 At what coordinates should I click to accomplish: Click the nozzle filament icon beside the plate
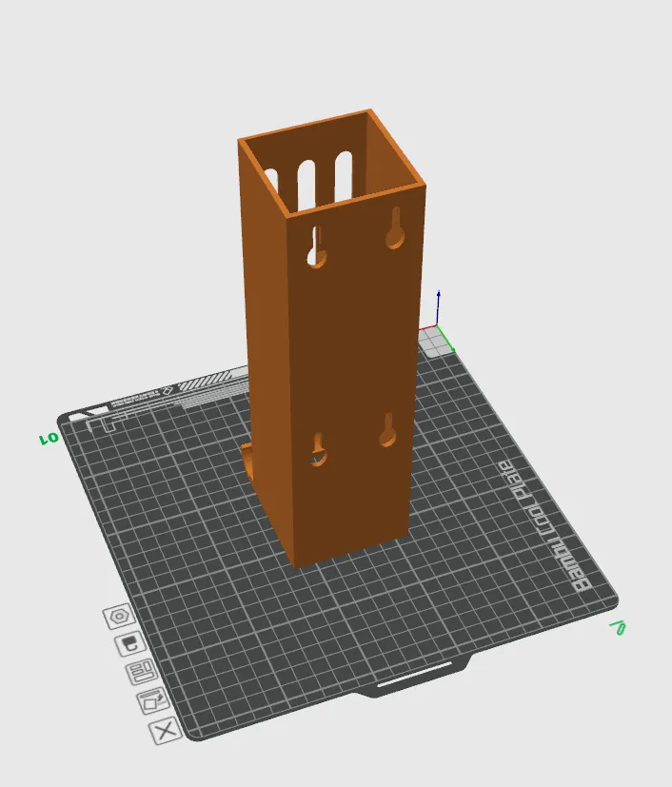130,643
